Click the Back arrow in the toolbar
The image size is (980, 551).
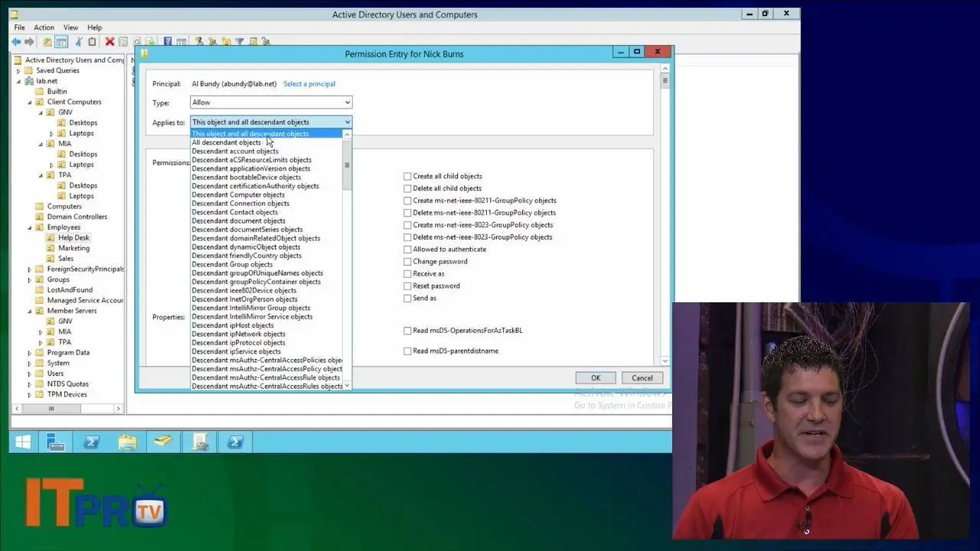click(16, 41)
